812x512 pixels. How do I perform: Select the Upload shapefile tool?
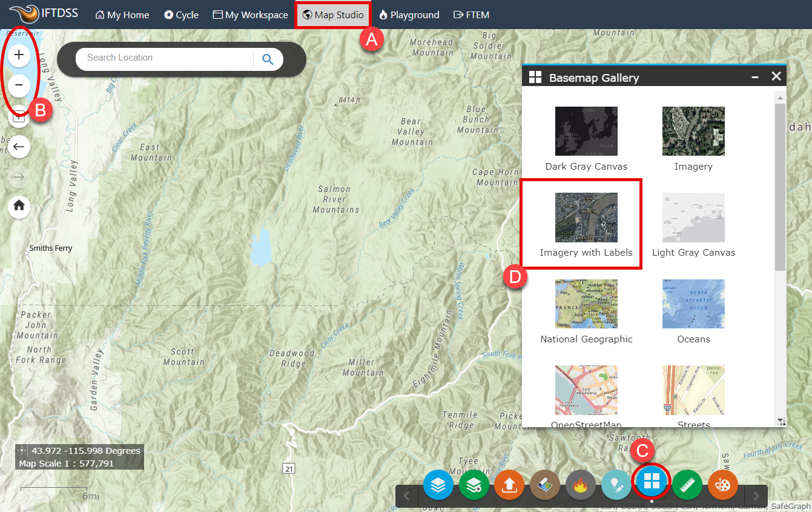click(x=509, y=485)
